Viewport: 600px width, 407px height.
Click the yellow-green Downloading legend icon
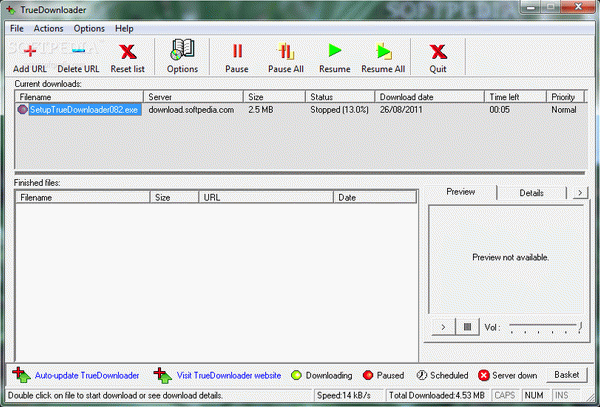[x=296, y=375]
